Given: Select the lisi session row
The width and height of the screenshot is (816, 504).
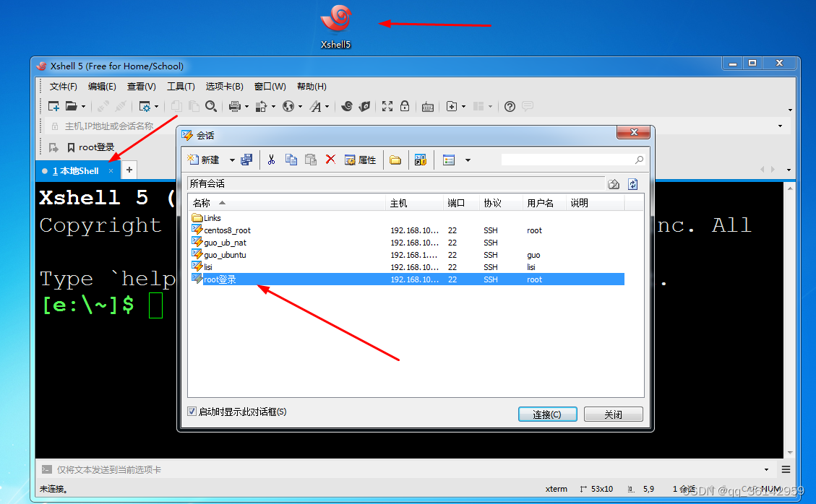Looking at the screenshot, I should point(408,267).
